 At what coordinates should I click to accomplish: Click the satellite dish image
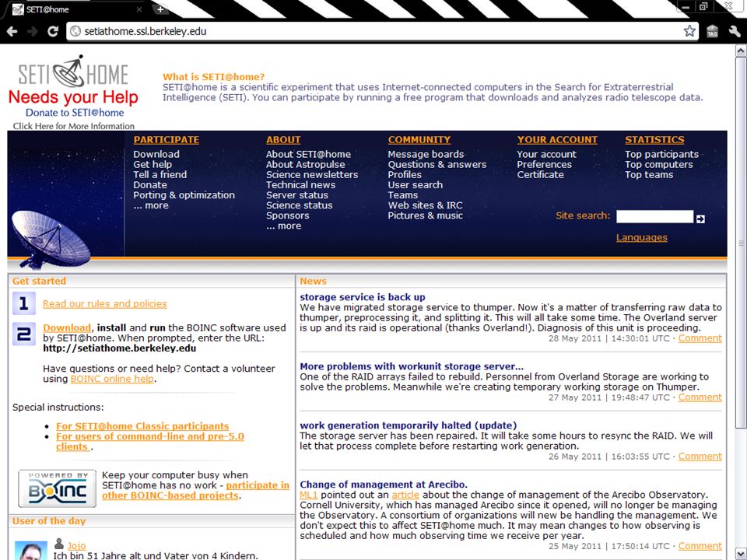(x=50, y=240)
